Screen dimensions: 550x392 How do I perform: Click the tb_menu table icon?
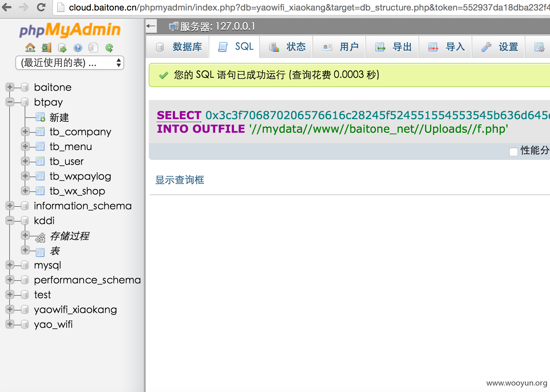40,147
